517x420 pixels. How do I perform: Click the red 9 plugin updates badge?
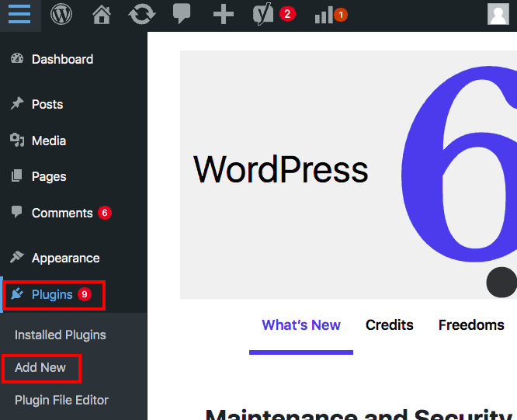(85, 294)
